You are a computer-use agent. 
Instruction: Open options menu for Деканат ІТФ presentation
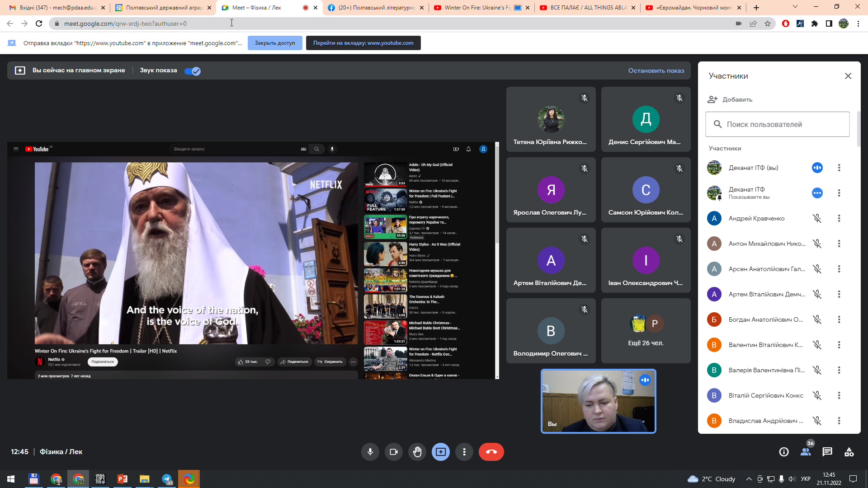coord(839,193)
